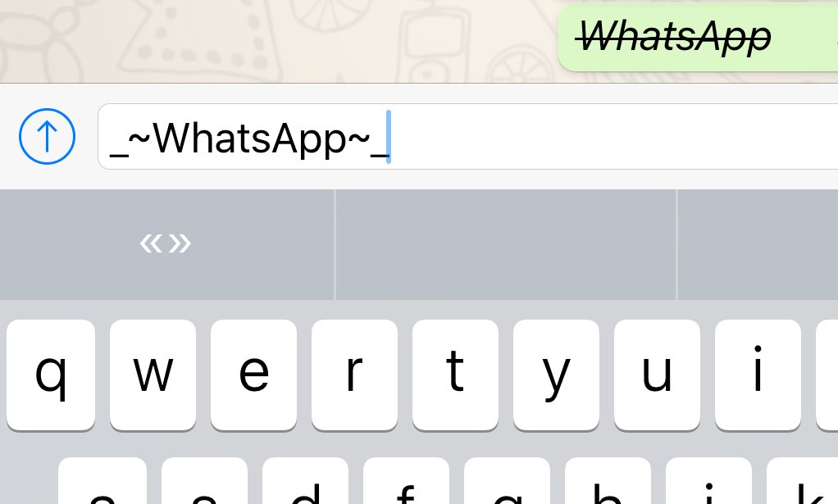This screenshot has height=504, width=838.
Task: Focus the message input containing _~WhatsApp~_
Action: (467, 136)
